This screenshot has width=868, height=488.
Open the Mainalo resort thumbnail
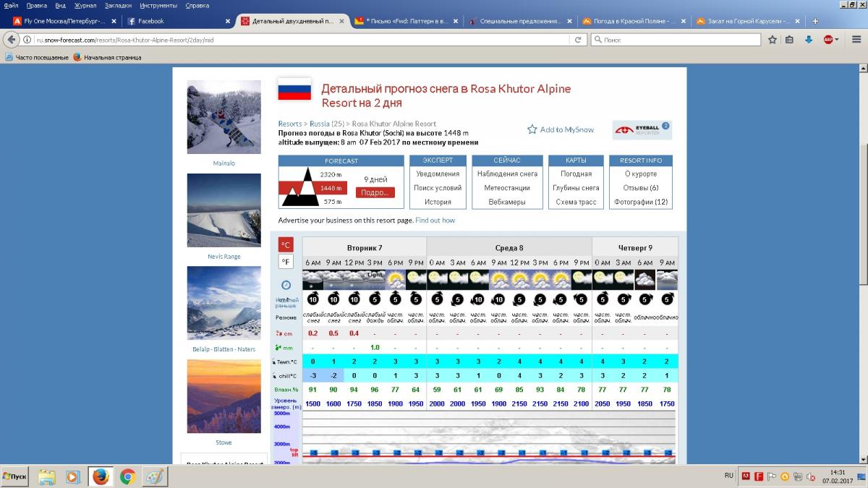tap(224, 117)
